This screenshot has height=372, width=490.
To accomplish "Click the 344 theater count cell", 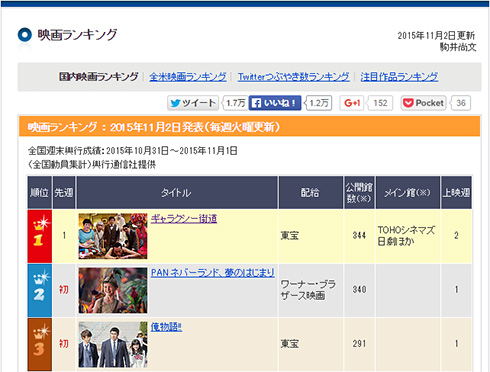I will tap(359, 236).
